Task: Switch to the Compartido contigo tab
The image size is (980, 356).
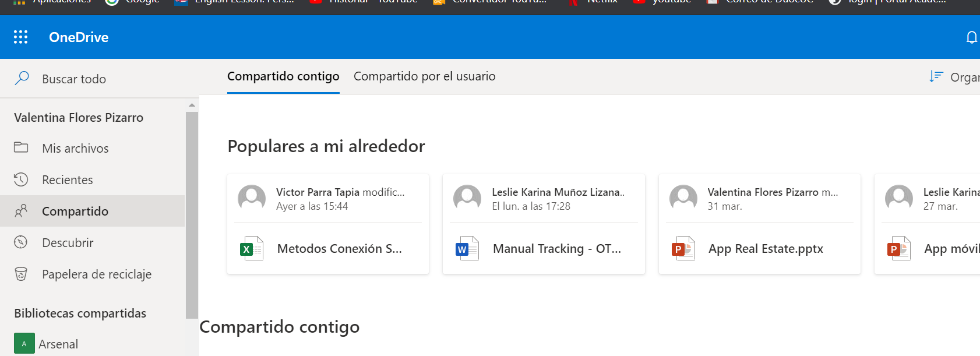Action: pos(283,76)
